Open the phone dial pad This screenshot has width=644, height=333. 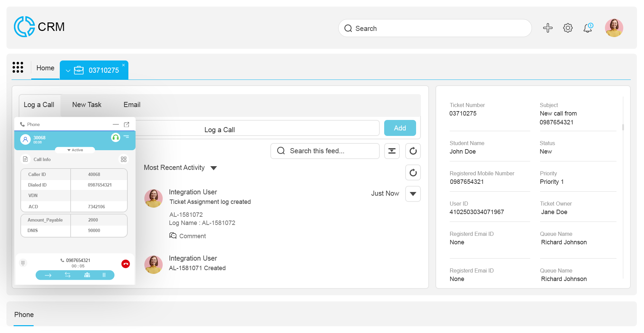[23, 263]
